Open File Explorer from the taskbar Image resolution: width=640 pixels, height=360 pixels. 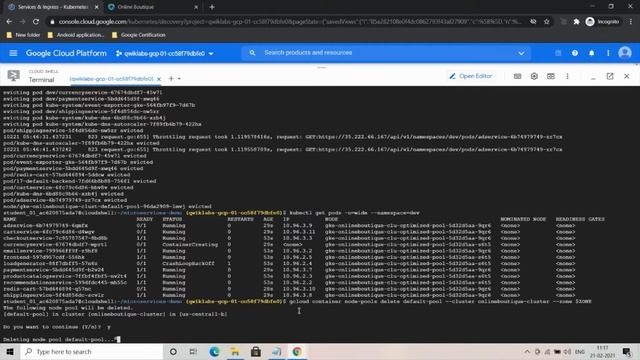coord(235,352)
